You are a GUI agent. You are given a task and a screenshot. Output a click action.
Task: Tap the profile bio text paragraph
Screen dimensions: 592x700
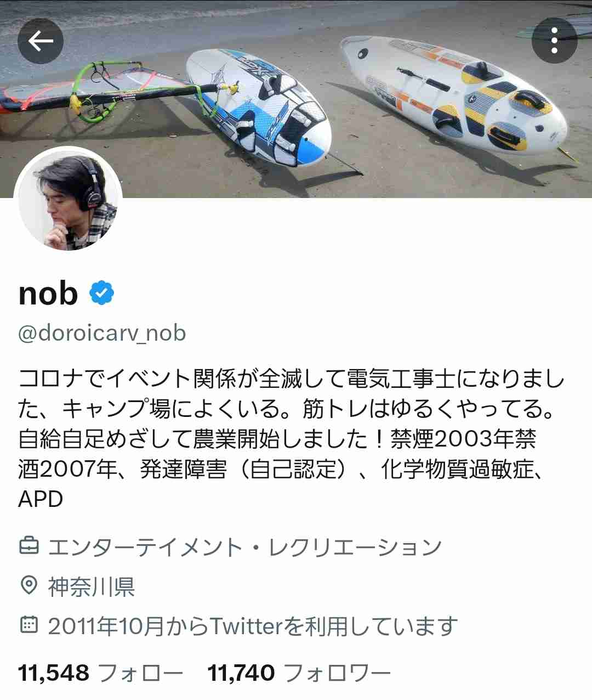291,439
